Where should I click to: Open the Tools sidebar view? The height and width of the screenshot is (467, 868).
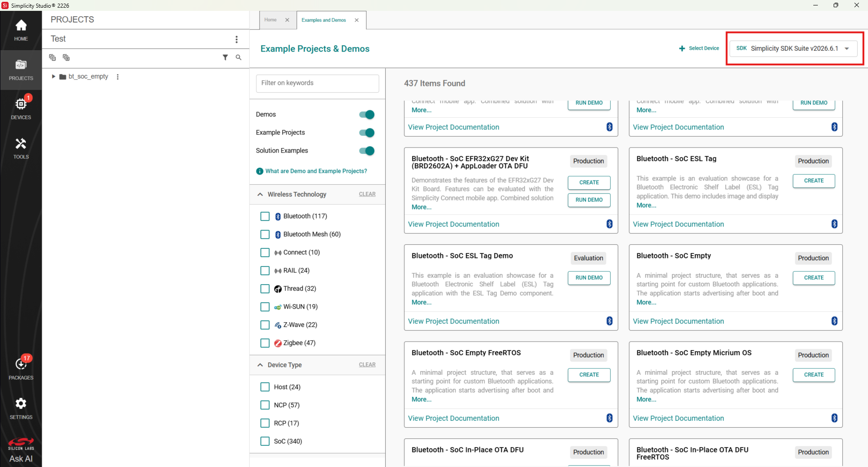click(21, 148)
